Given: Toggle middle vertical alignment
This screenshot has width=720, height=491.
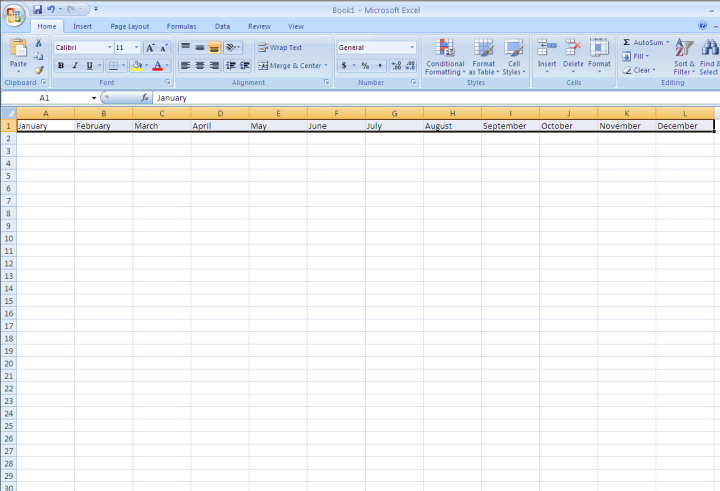Looking at the screenshot, I should pos(200,47).
